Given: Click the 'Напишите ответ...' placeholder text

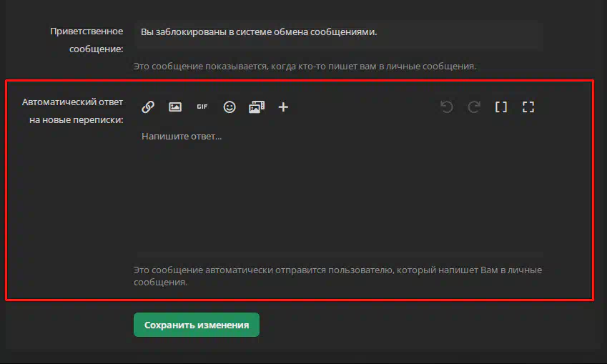Looking at the screenshot, I should (182, 136).
